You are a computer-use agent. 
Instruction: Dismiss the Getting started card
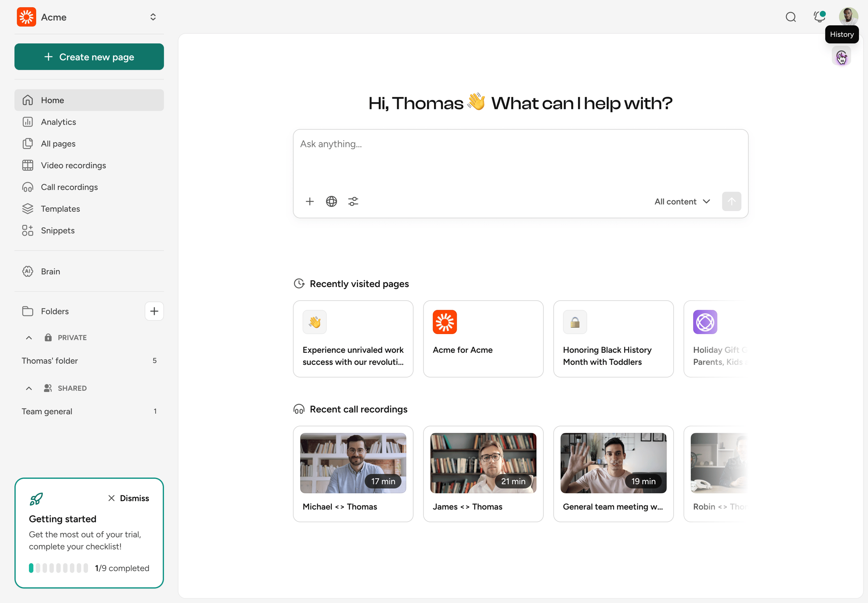[x=128, y=498]
